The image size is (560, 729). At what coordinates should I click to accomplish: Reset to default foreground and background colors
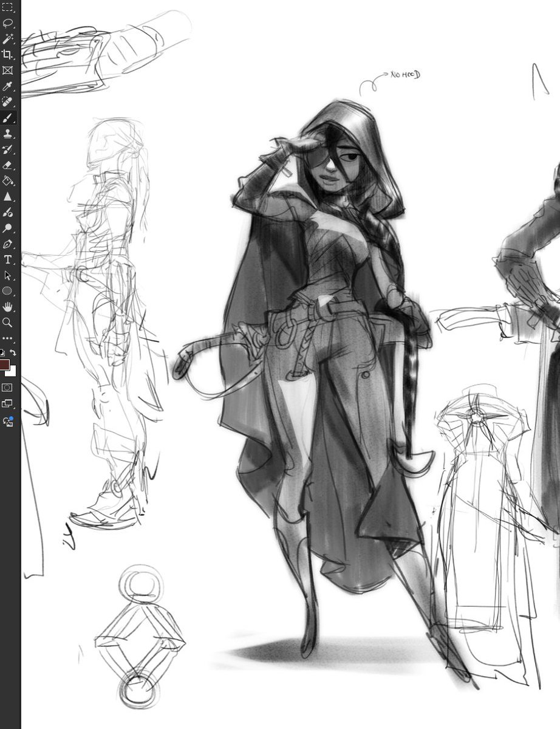coord(3,352)
